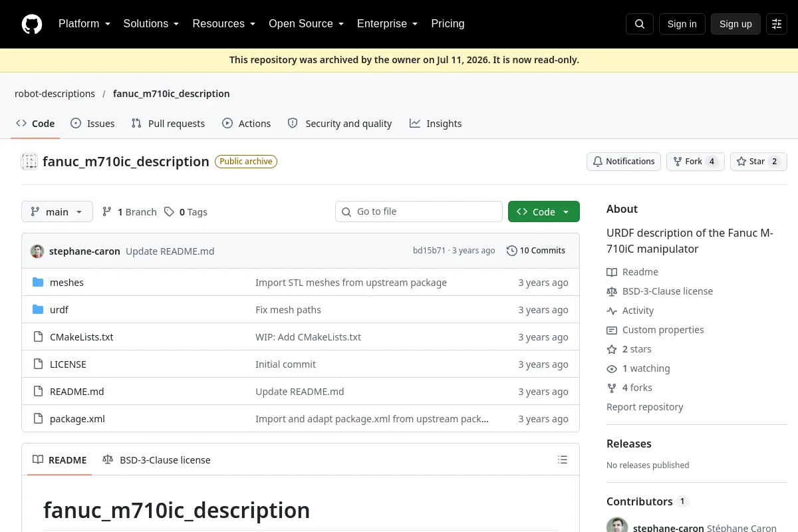
Task: Click Report repository link
Action: 644,407
